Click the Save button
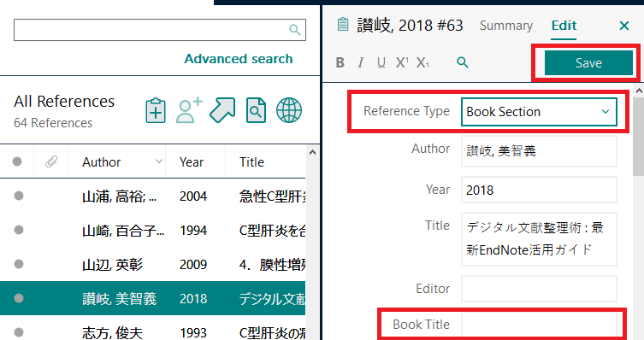 click(x=588, y=62)
